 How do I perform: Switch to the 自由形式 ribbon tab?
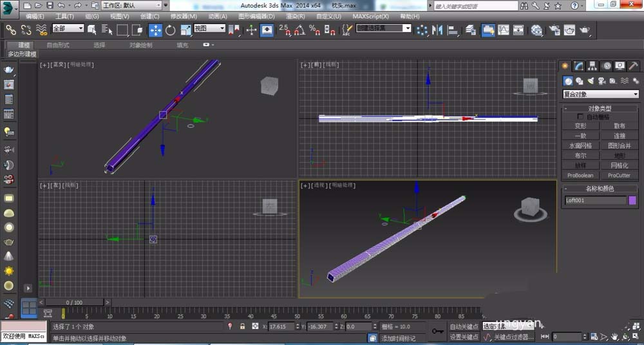58,45
